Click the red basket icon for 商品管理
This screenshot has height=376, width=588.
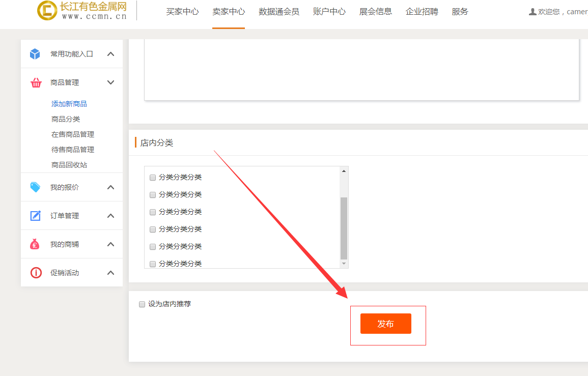(x=36, y=82)
